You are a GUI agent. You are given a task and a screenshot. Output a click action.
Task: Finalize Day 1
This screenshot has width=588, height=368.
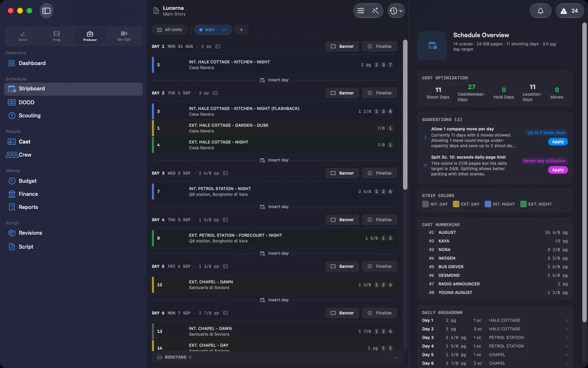(x=379, y=47)
